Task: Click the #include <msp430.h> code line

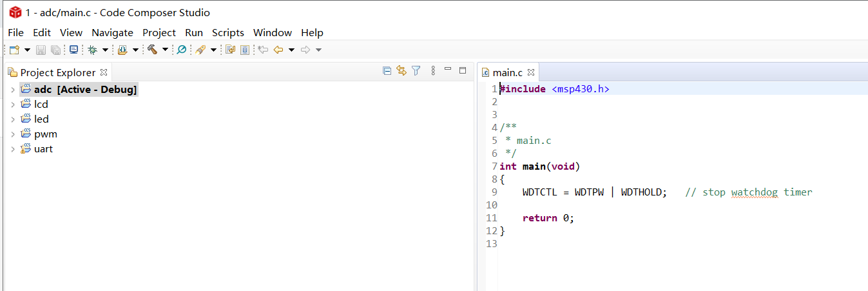Action: pos(554,89)
